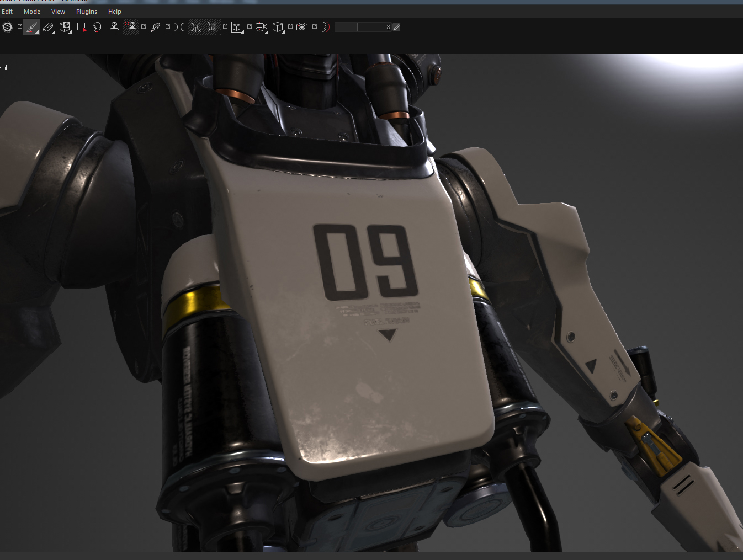Take a viewport screenshot with camera icon

(302, 27)
